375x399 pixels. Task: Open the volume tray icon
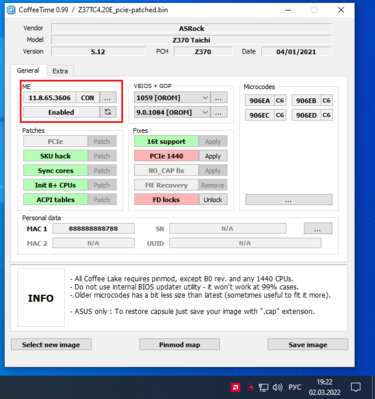(277, 387)
